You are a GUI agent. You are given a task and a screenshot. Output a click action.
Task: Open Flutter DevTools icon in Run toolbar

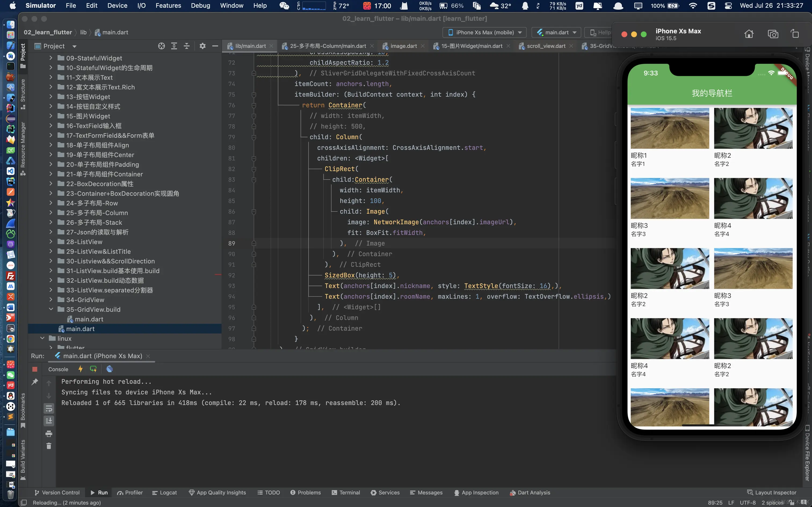tap(109, 369)
